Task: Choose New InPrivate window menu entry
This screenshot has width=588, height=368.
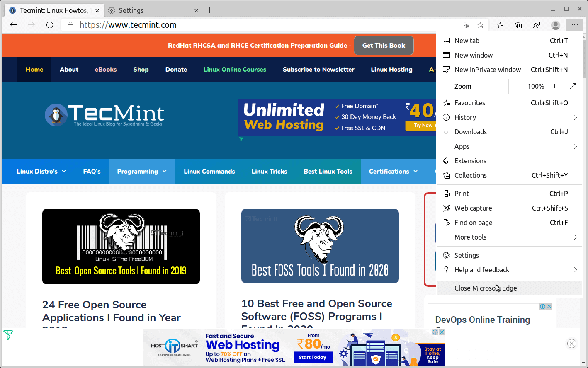Action: tap(488, 70)
